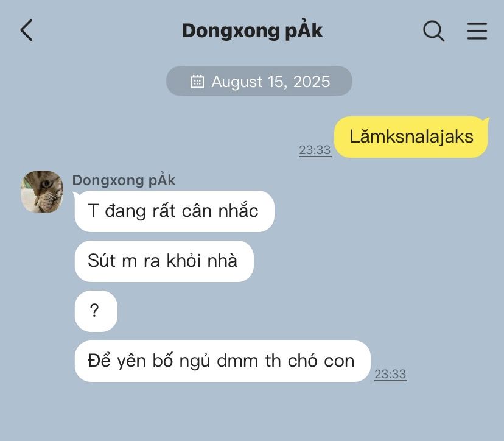Open chat search with magnifier icon
The image size is (504, 441).
pyautogui.click(x=433, y=31)
